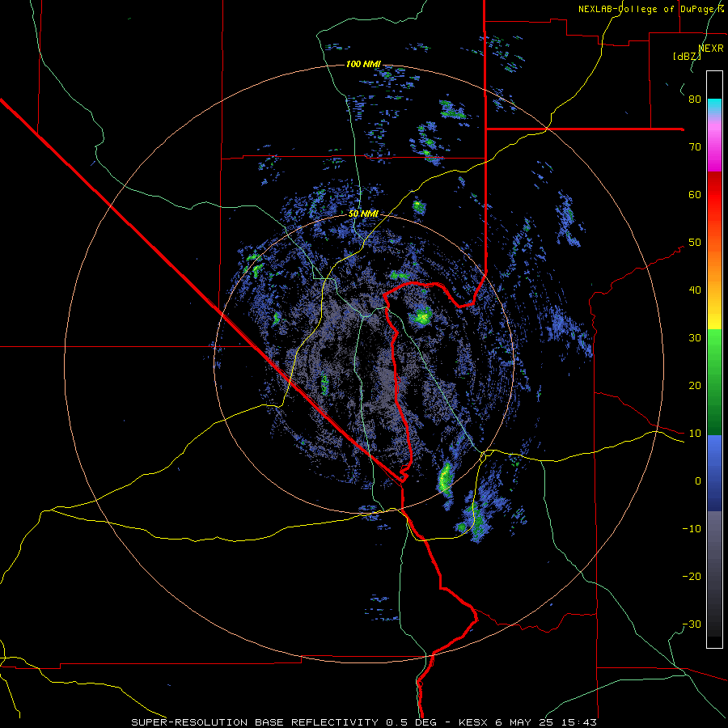Viewport: 728px width, 728px height.
Task: Click the 10 value on the dBZ scale
Action: pos(695,434)
